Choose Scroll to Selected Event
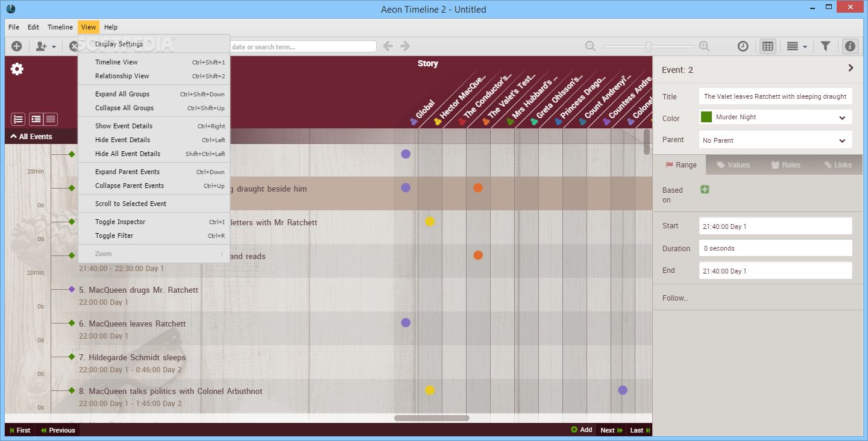Image resolution: width=868 pixels, height=441 pixels. click(154, 204)
